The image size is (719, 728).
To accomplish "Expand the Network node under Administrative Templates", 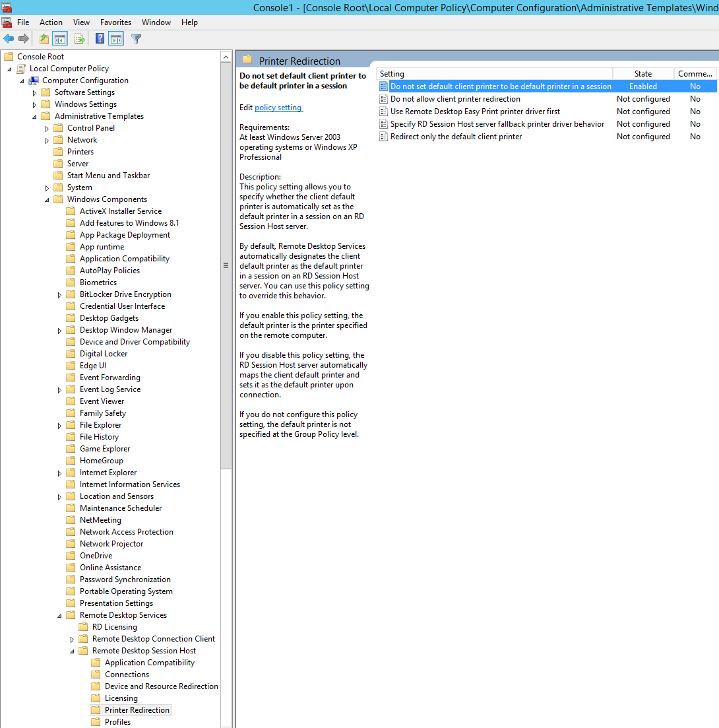I will pos(47,140).
